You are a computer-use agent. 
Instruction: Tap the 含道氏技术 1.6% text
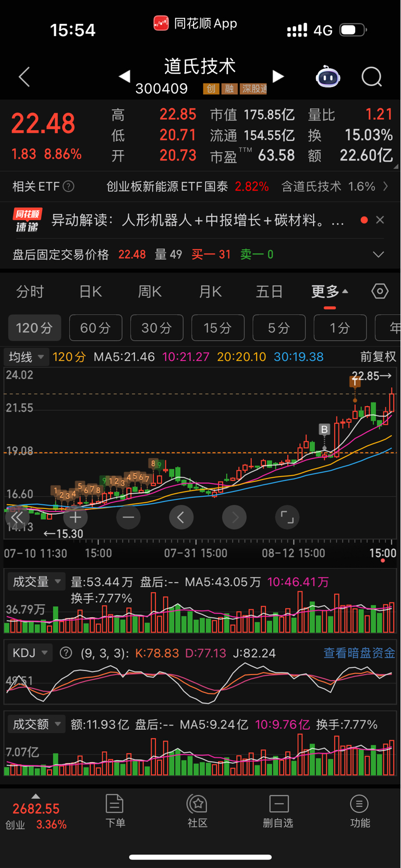point(329,186)
